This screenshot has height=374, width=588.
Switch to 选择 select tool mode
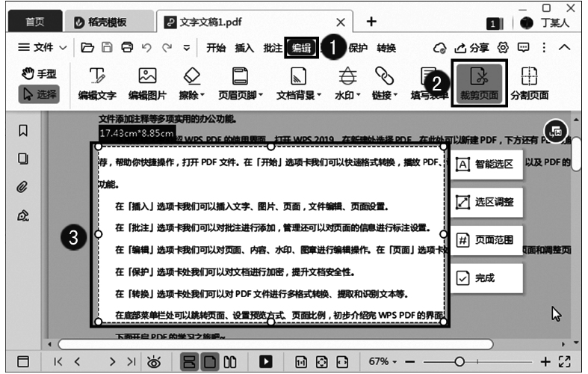(39, 94)
